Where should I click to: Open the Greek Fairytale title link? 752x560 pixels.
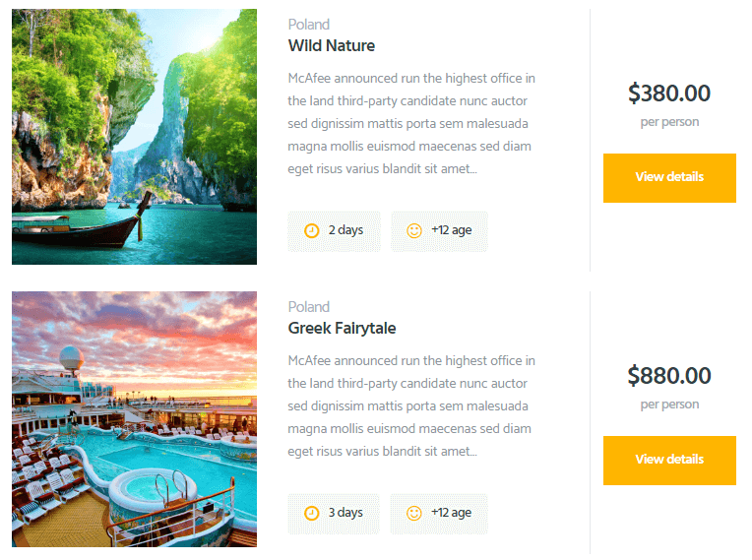tap(342, 328)
